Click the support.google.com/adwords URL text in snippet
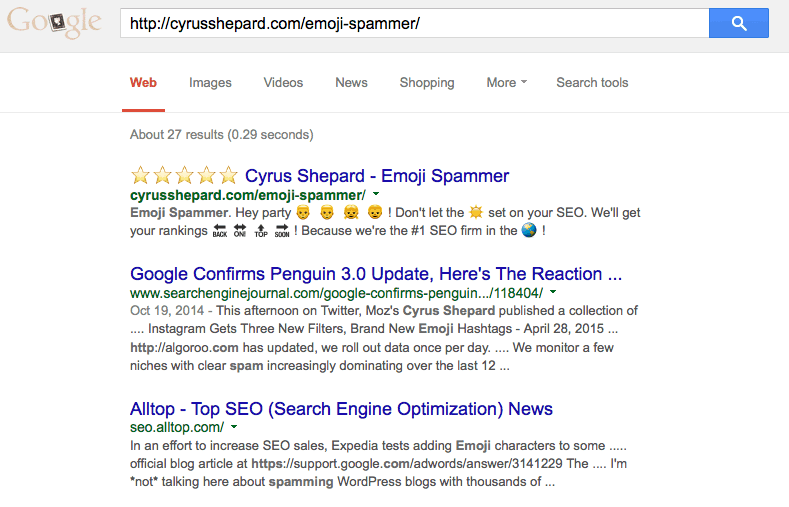789x507 pixels. coord(408,463)
